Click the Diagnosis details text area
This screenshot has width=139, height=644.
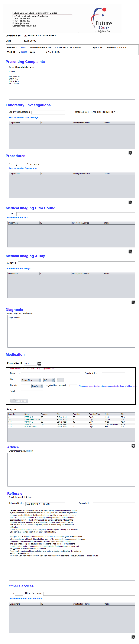coord(71,331)
